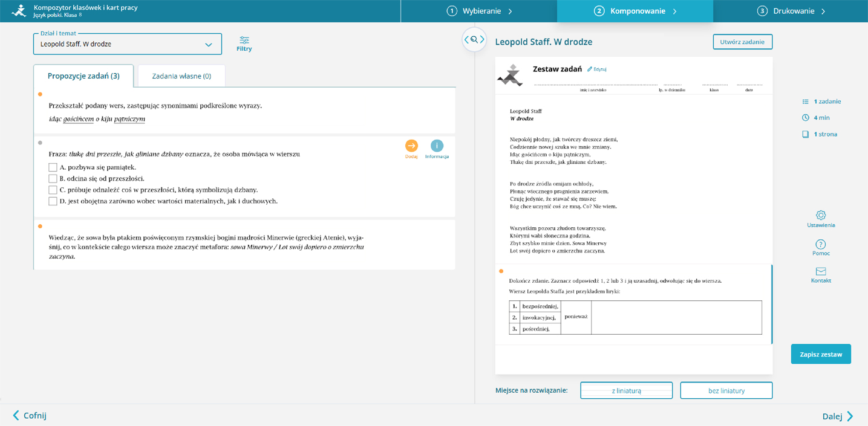Click the running figure app logo
Viewport: 868px width, 426px height.
coord(19,10)
